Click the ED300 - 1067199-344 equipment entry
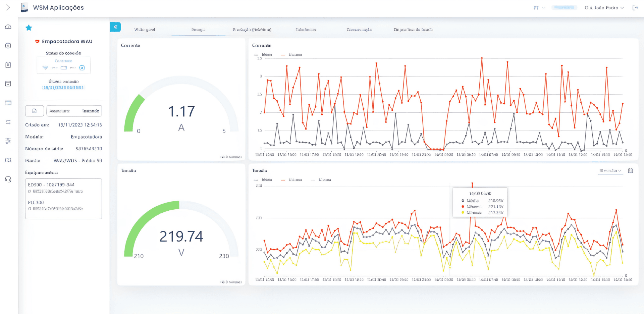This screenshot has width=644, height=314. coord(51,185)
